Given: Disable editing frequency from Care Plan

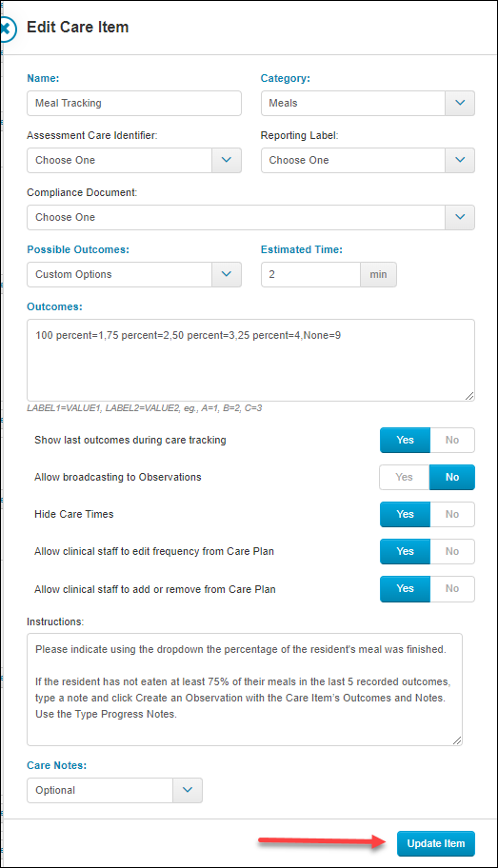Looking at the screenshot, I should (452, 551).
